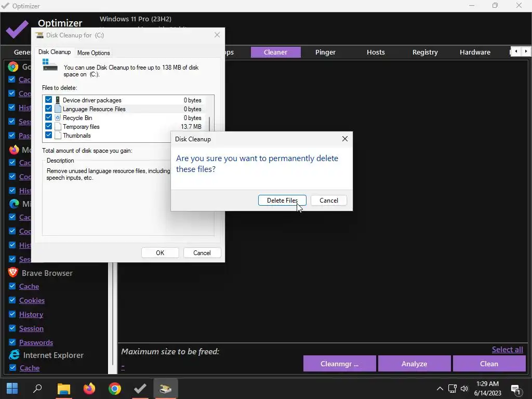Close the Disk Cleanup confirmation prompt

point(345,139)
